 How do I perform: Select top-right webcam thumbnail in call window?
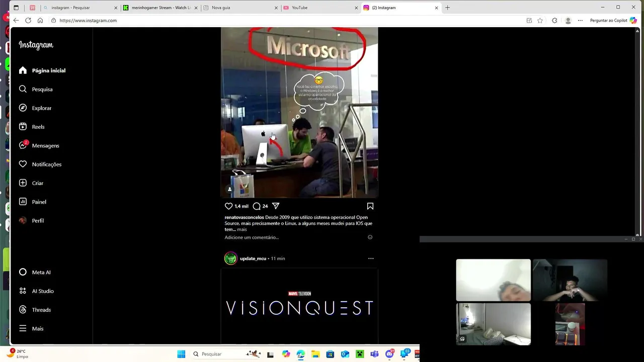point(570,280)
